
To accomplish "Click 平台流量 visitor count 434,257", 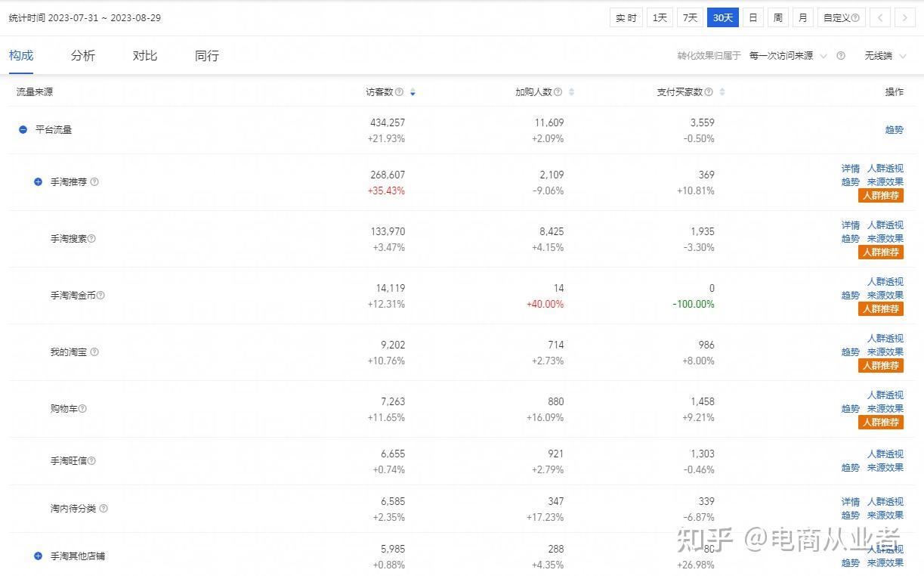I will [388, 122].
